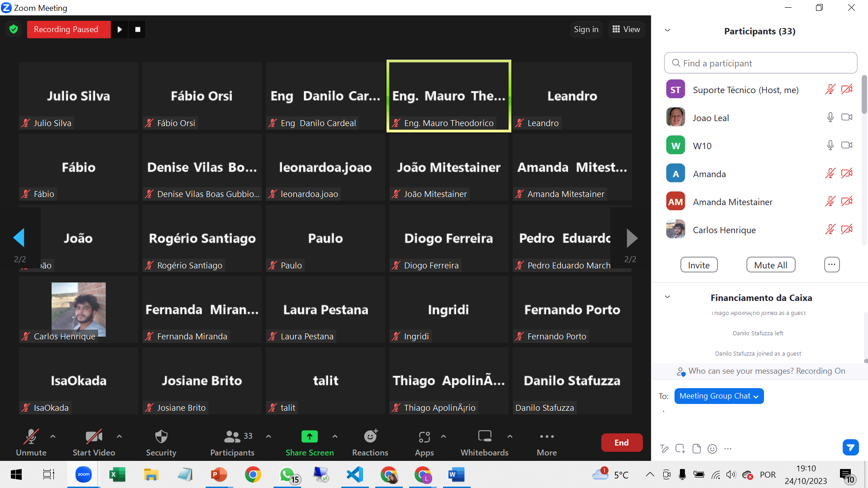The height and width of the screenshot is (488, 868).
Task: Collapse the Participants panel chevron
Action: [667, 30]
